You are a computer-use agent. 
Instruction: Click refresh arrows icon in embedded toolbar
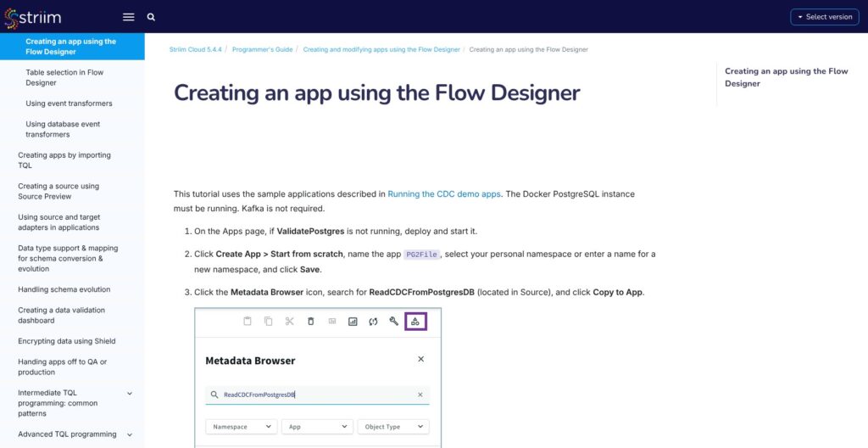373,321
